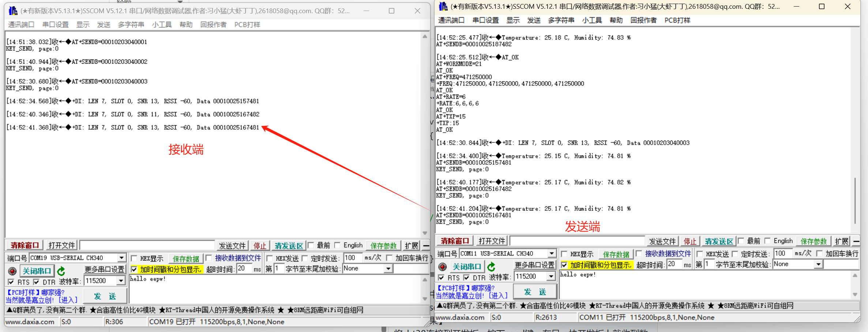The image size is (868, 332).
Task: Expand the 115200 baud rate dropdown in COM11 window
Action: coord(551,276)
